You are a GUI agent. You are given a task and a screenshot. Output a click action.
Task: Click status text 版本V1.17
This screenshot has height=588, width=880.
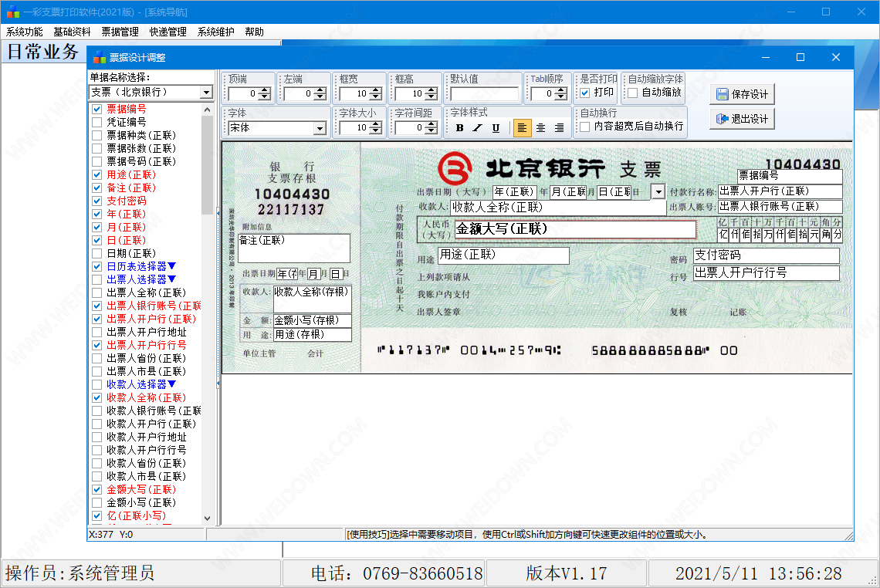click(x=567, y=573)
